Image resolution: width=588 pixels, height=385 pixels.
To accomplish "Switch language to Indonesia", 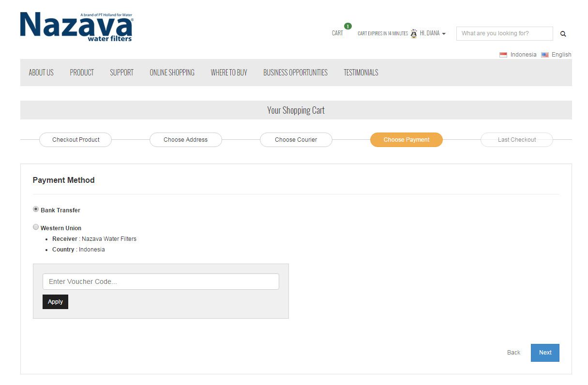I will point(523,55).
